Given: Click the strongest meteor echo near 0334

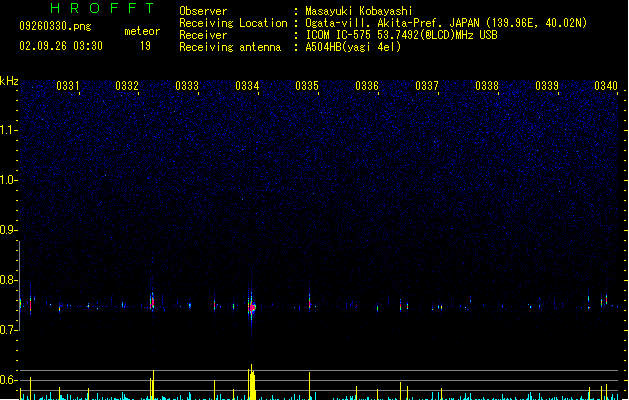Looking at the screenshot, I should click(252, 308).
